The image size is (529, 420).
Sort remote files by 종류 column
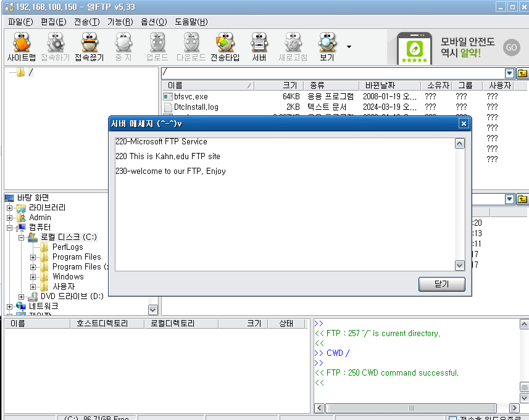[x=331, y=86]
